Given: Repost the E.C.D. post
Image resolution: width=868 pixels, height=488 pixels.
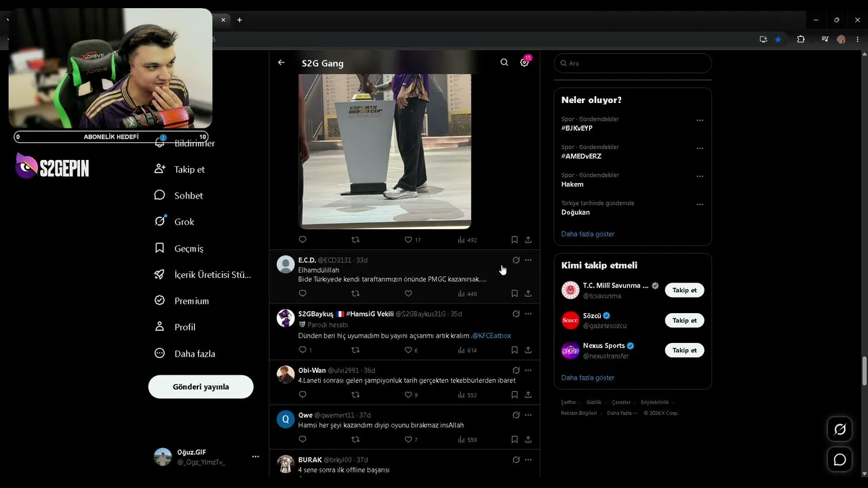Looking at the screenshot, I should coord(355,293).
